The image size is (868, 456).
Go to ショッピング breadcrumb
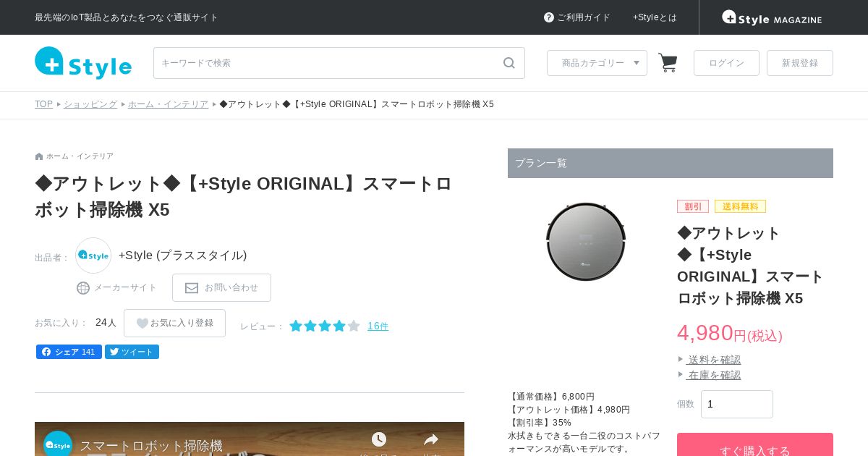(x=90, y=104)
